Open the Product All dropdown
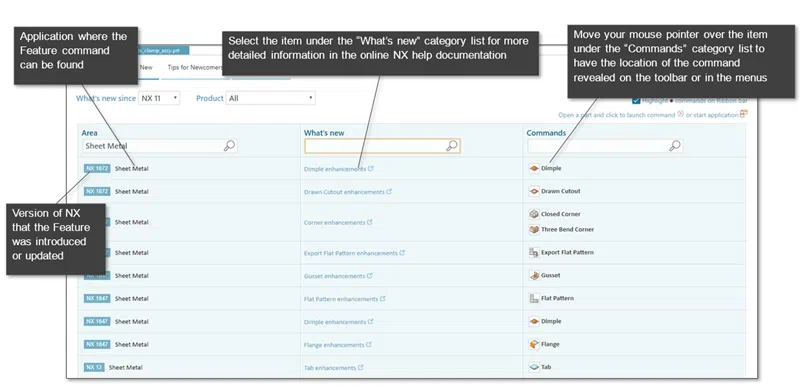The height and width of the screenshot is (392, 800). [x=270, y=98]
